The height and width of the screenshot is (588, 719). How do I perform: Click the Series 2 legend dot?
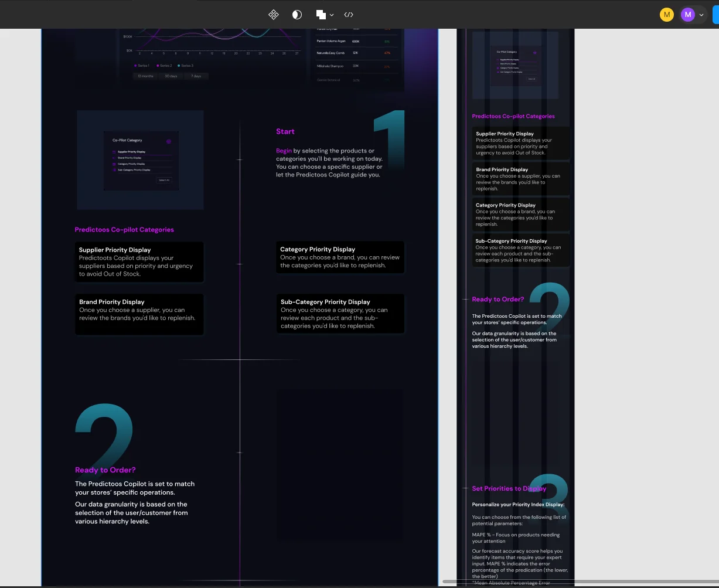(158, 66)
